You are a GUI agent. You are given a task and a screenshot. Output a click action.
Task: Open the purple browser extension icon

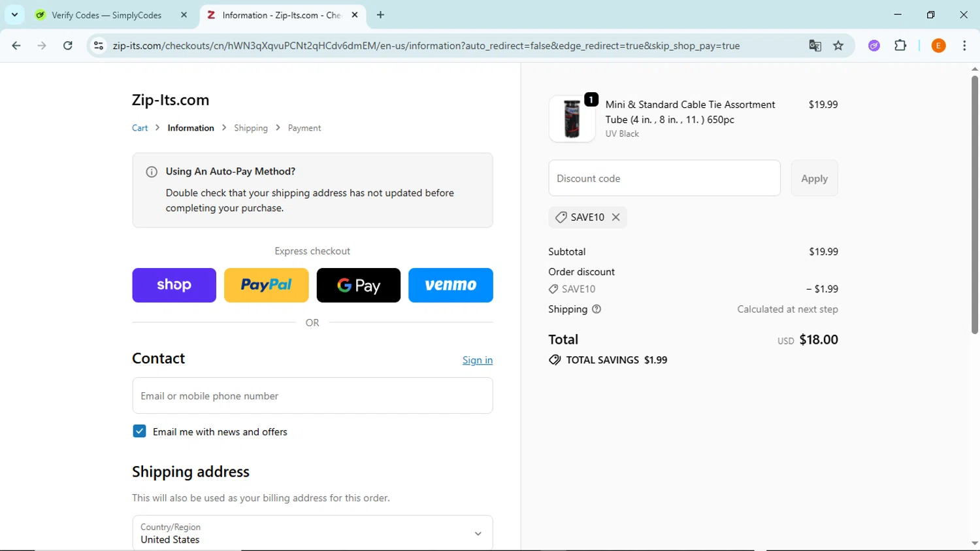click(874, 46)
